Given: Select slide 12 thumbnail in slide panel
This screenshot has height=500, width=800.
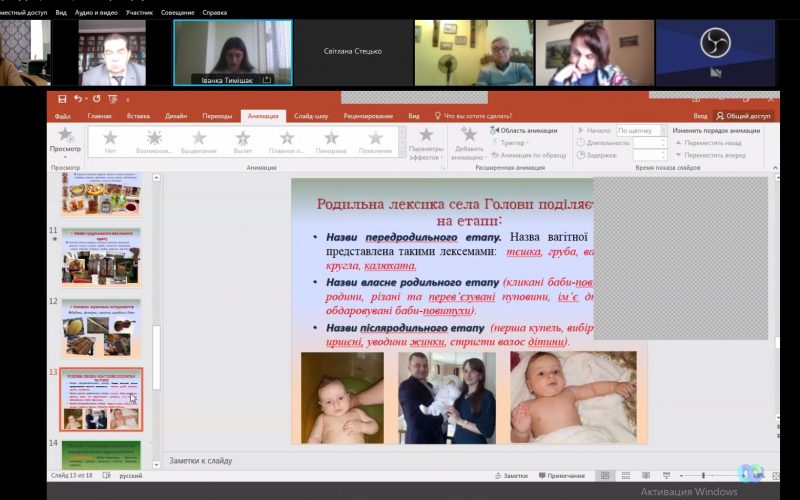Looking at the screenshot, I should (101, 329).
